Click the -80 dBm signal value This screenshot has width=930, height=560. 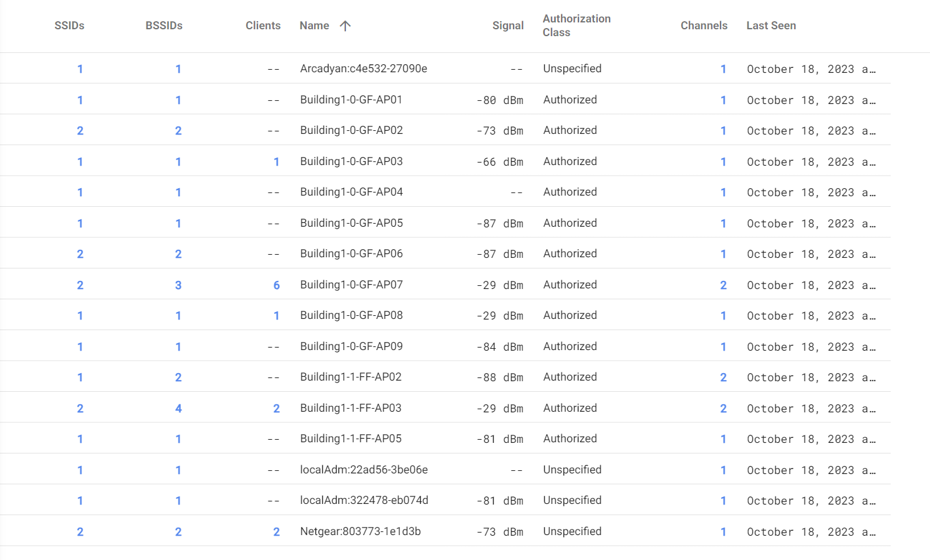500,100
